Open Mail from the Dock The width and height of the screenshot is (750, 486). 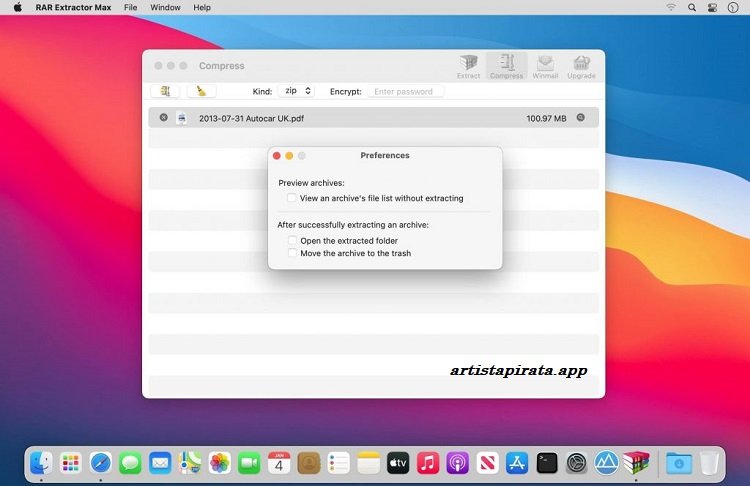point(160,463)
